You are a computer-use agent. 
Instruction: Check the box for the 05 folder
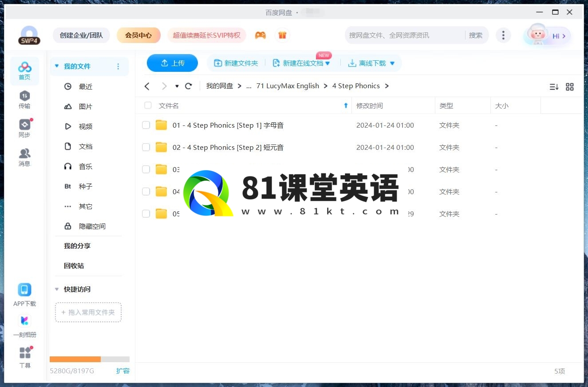tap(146, 214)
